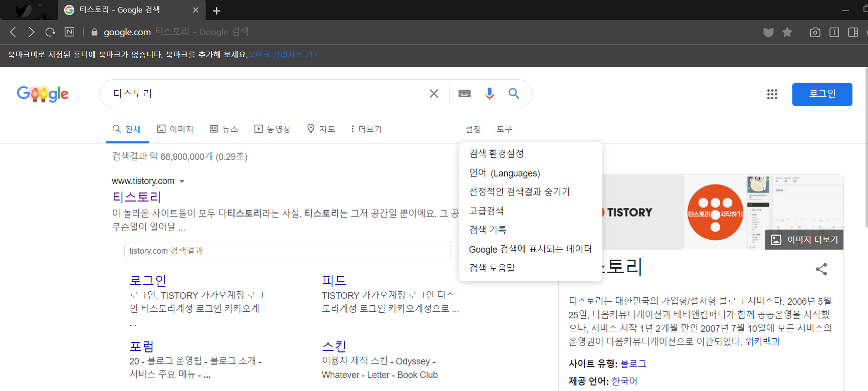Click the result count text 검색결과 약 66,900,000개
Image resolution: width=868 pixels, height=391 pixels.
click(162, 156)
